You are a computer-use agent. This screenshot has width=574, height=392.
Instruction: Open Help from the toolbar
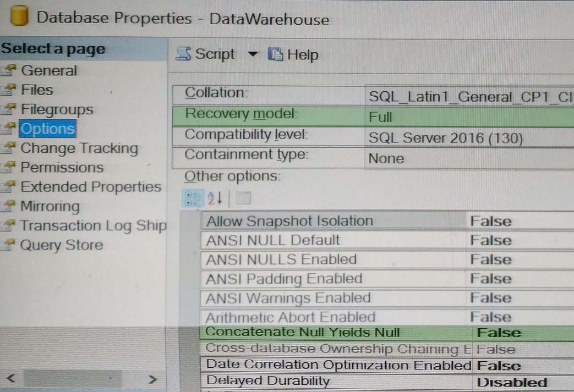click(302, 55)
